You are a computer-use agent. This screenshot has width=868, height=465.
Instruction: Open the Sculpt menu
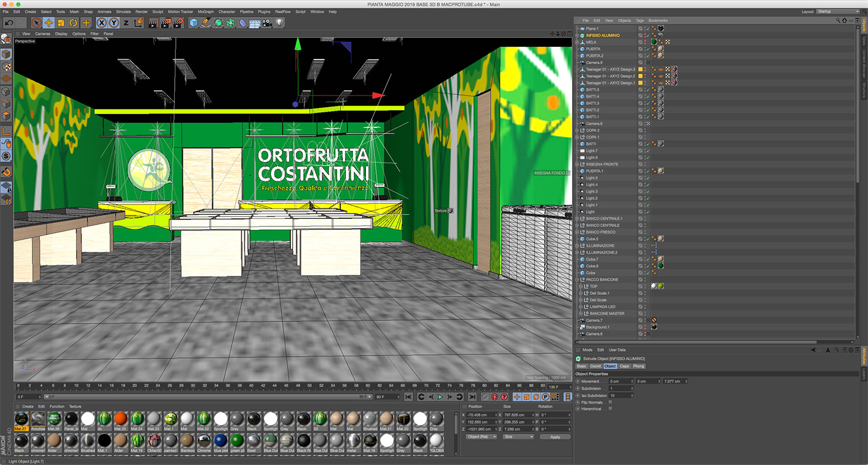point(157,12)
